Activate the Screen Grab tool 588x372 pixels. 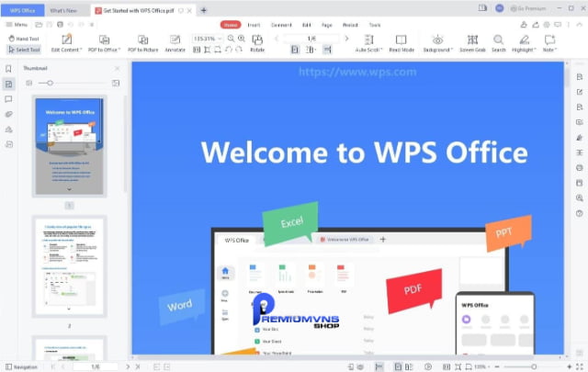[470, 41]
